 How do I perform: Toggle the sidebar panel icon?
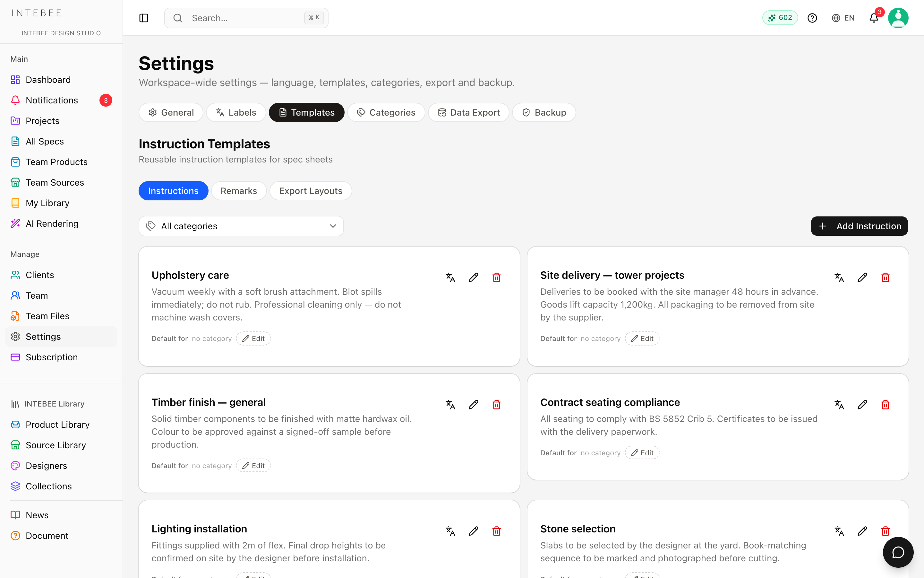click(x=143, y=18)
